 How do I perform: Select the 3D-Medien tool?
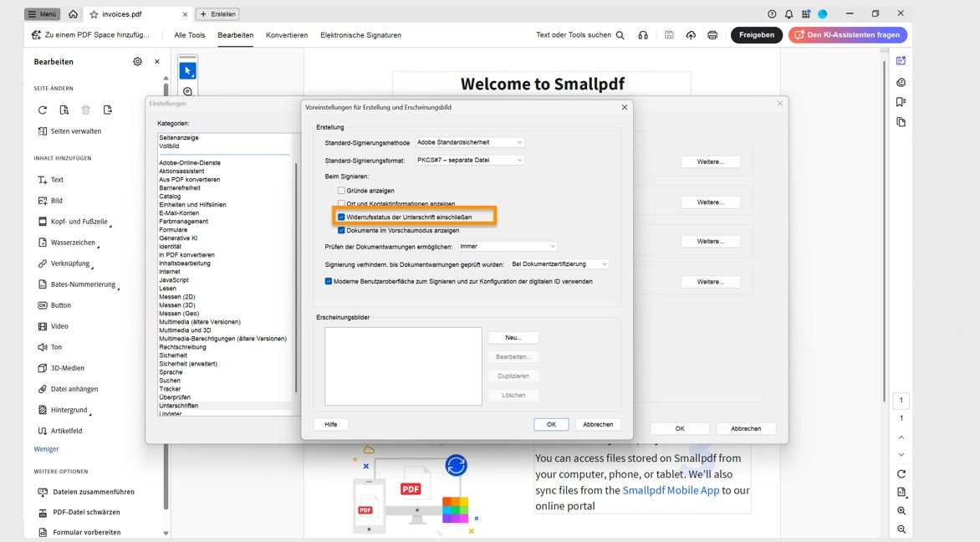point(61,368)
